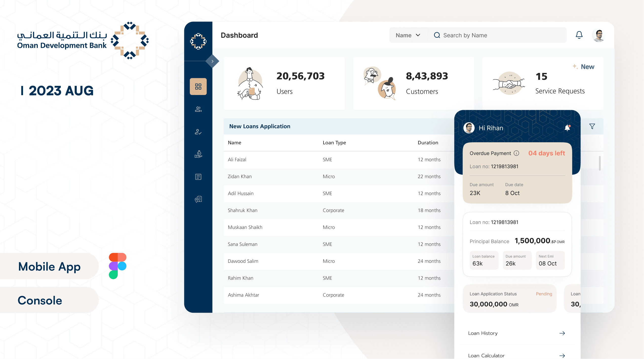
Task: Open the Service Requests card
Action: pos(543,83)
